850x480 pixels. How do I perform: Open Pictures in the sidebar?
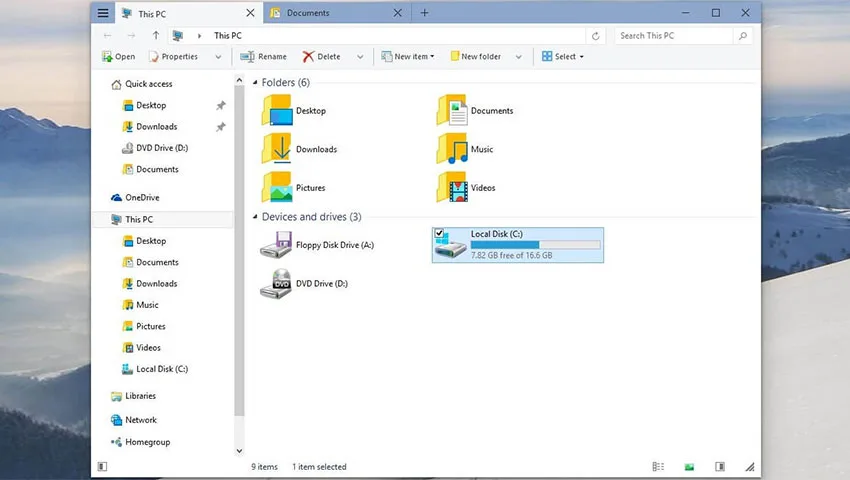[x=144, y=326]
